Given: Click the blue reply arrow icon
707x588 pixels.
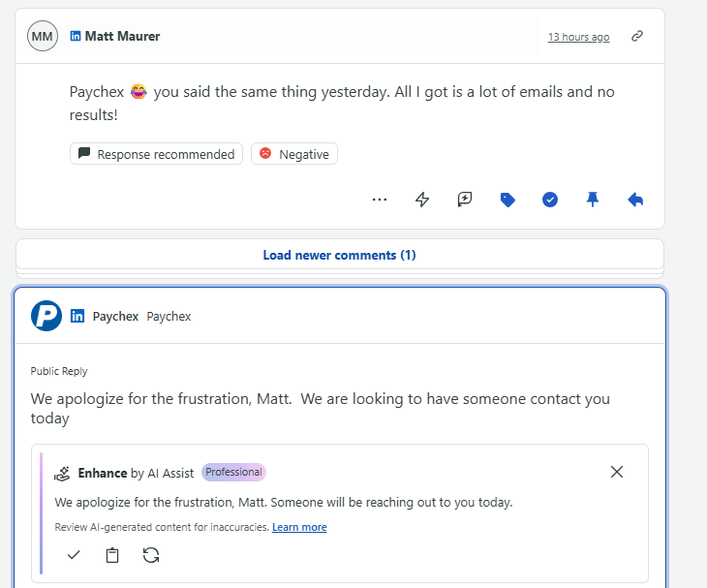Looking at the screenshot, I should [635, 200].
